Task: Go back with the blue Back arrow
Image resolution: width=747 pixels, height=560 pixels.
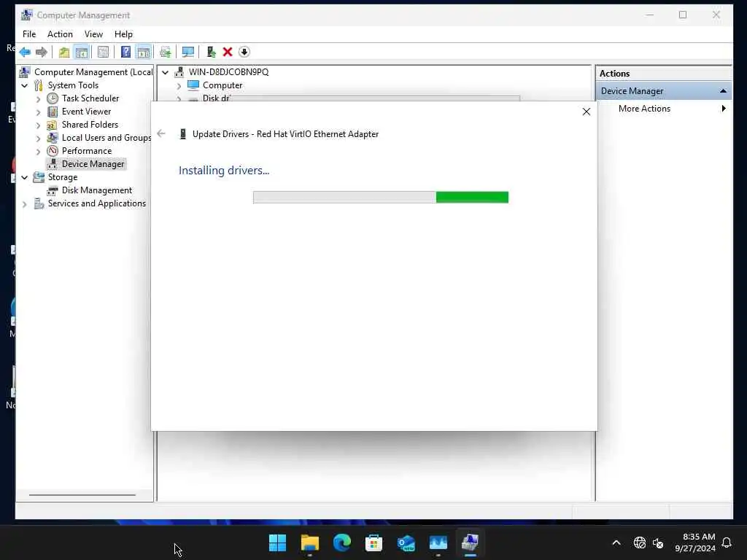Action: [x=26, y=52]
